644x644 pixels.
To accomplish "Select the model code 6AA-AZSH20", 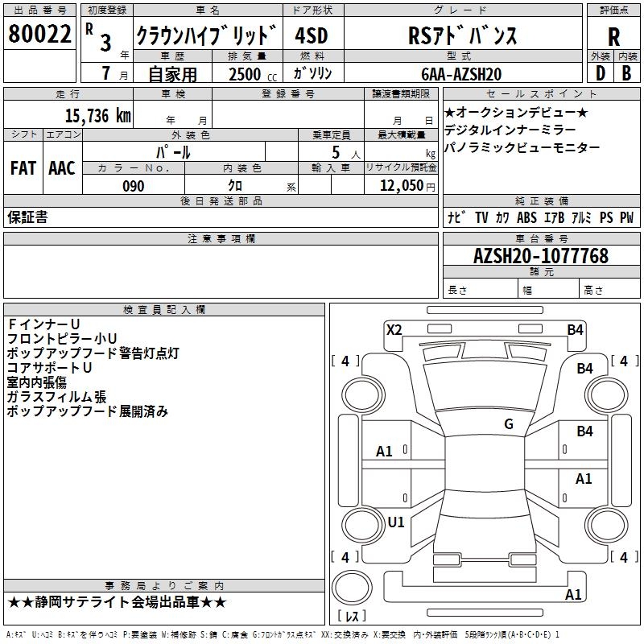I will [461, 74].
